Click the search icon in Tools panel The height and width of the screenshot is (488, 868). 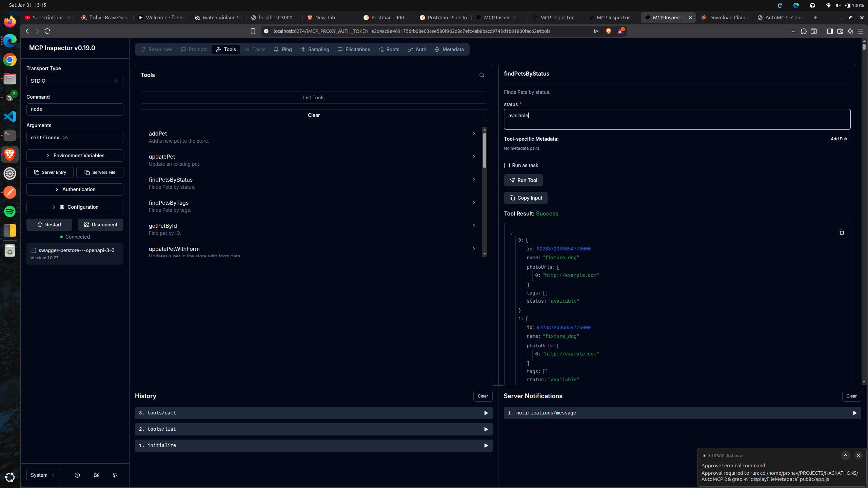481,75
